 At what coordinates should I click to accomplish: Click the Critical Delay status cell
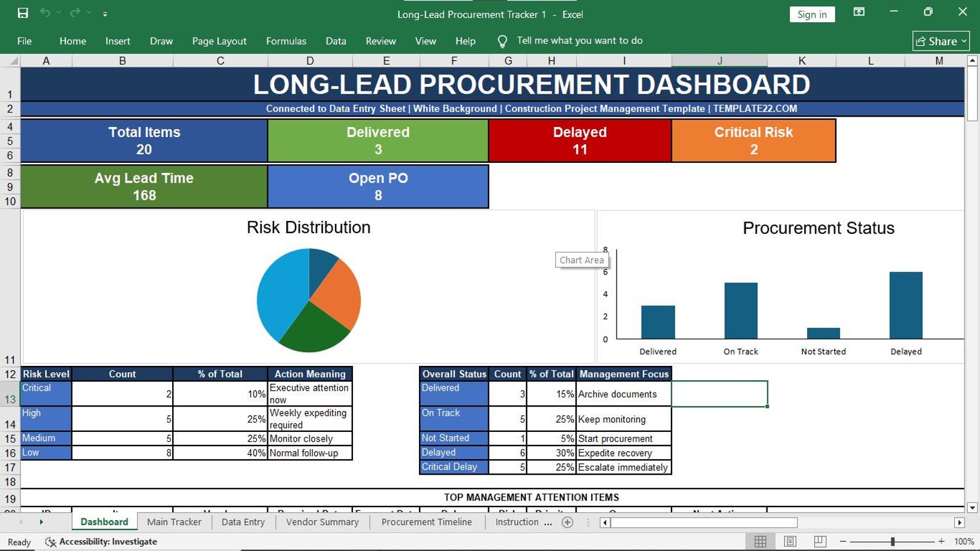click(x=454, y=467)
